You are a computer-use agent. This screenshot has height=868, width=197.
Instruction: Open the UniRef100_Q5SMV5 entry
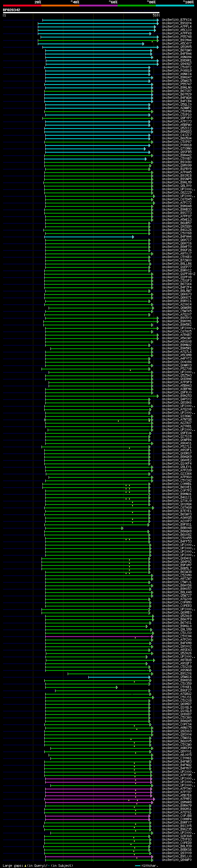[177, 47]
